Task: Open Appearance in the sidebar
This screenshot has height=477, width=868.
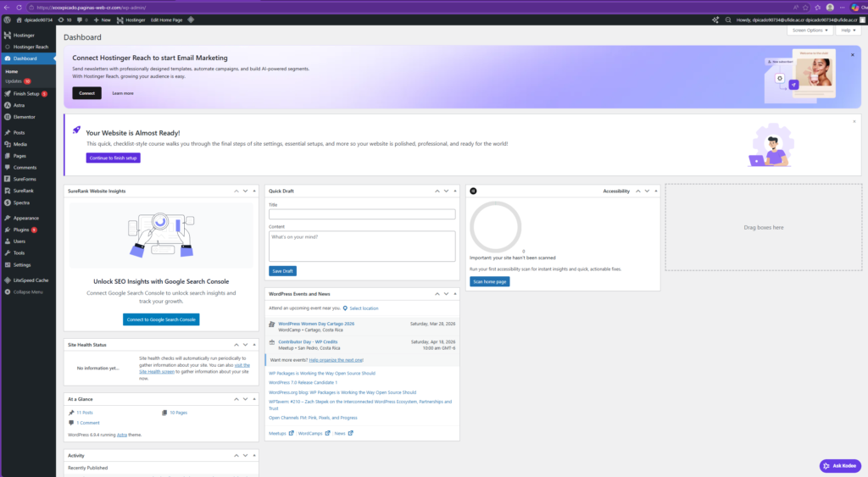Action: click(x=28, y=218)
